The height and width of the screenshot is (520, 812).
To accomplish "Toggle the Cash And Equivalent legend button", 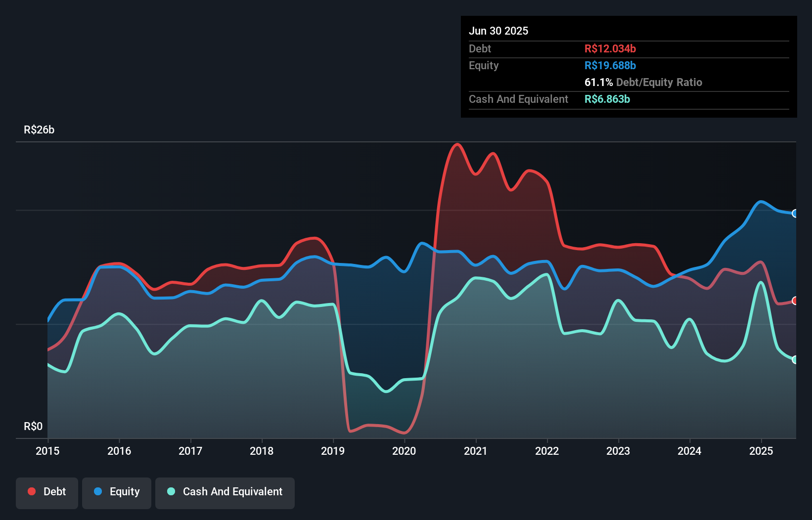I will (x=225, y=492).
